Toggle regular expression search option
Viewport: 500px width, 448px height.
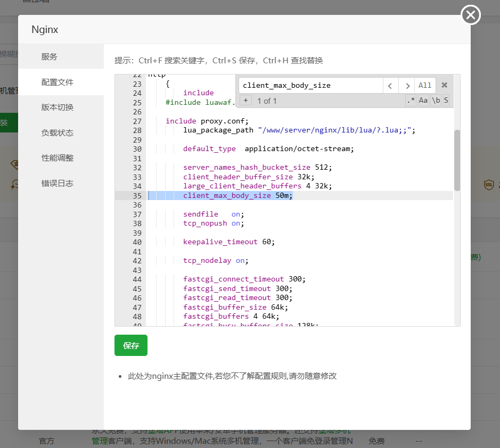coord(411,101)
